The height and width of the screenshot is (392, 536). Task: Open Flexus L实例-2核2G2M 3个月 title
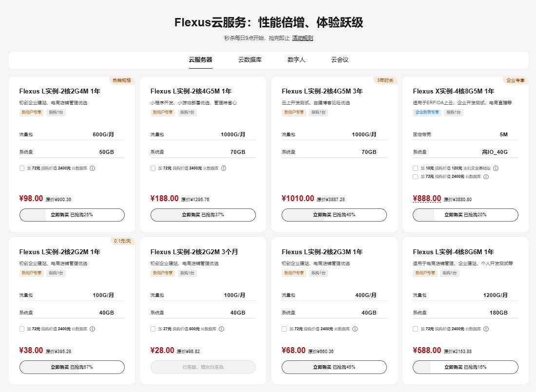click(x=194, y=252)
